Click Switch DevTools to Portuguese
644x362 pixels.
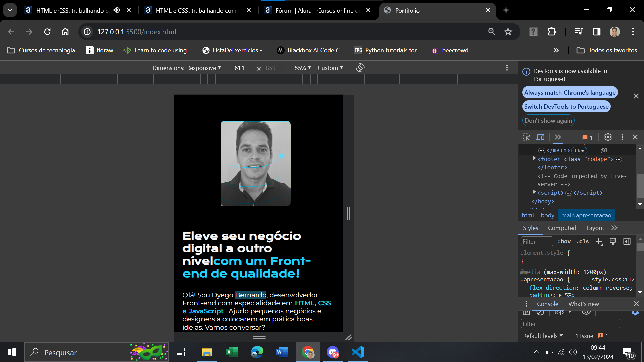point(566,107)
